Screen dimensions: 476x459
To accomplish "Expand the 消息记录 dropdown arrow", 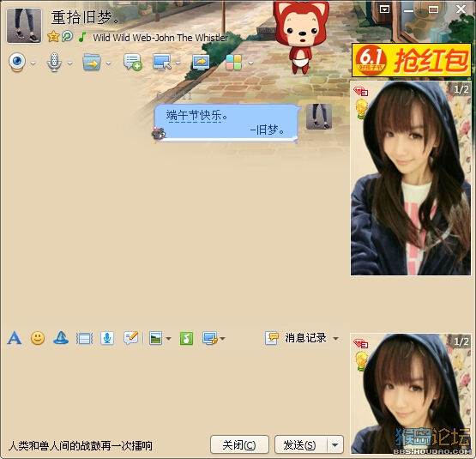I will point(335,338).
